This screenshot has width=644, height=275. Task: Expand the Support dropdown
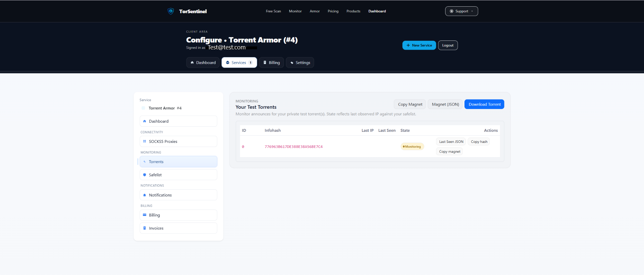pos(461,11)
